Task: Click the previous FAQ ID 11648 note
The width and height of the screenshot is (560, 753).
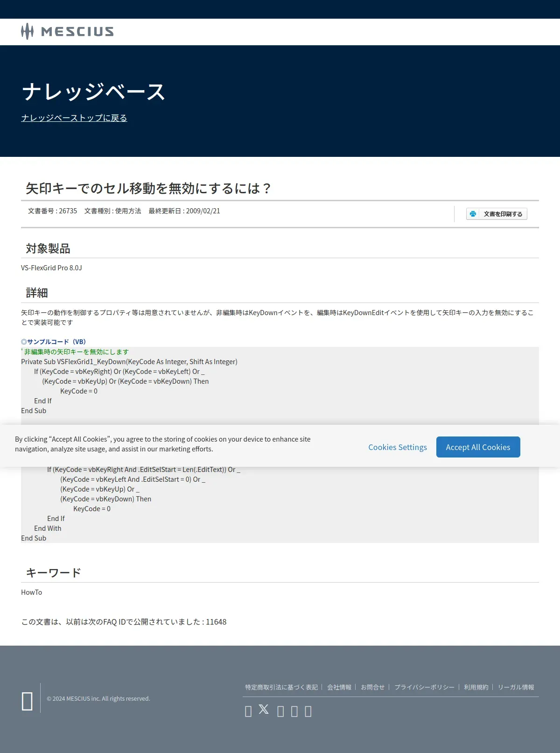Action: [124, 622]
